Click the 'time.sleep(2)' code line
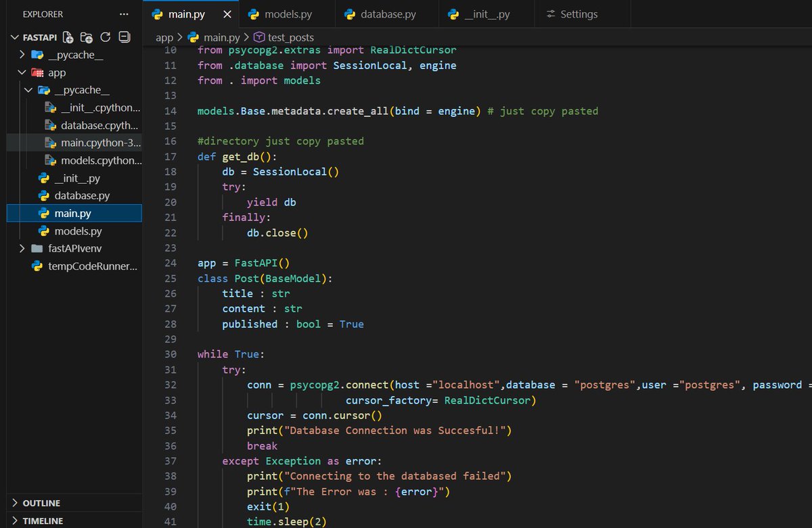This screenshot has width=812, height=528. point(287,521)
